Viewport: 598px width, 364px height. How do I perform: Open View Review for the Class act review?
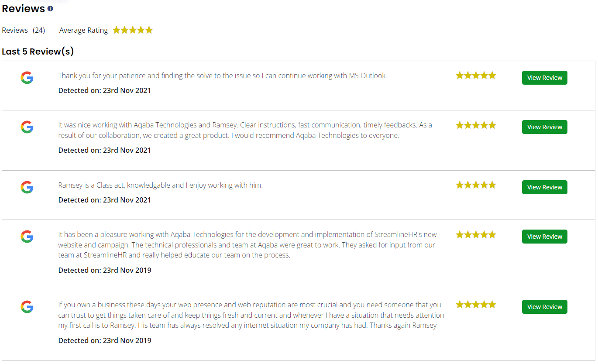click(x=545, y=187)
